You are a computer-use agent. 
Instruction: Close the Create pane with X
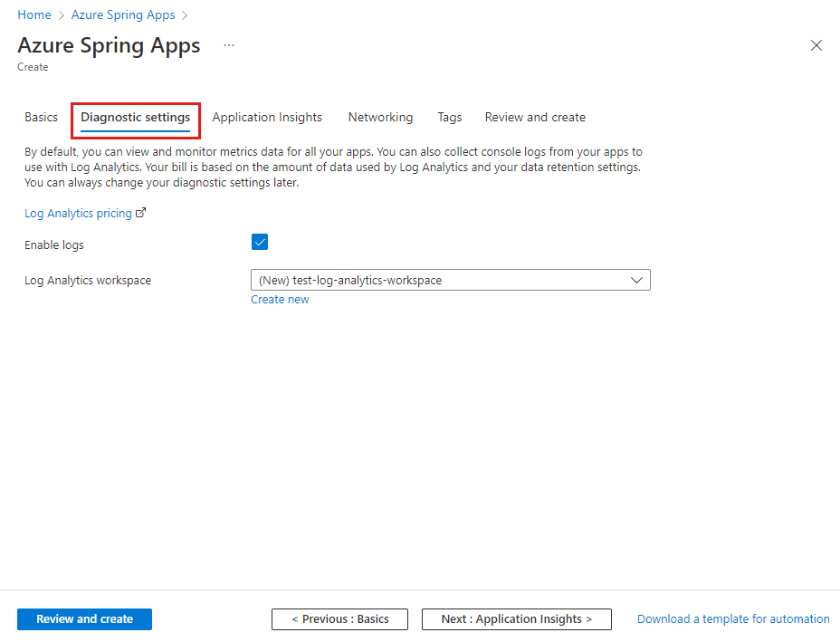816,45
